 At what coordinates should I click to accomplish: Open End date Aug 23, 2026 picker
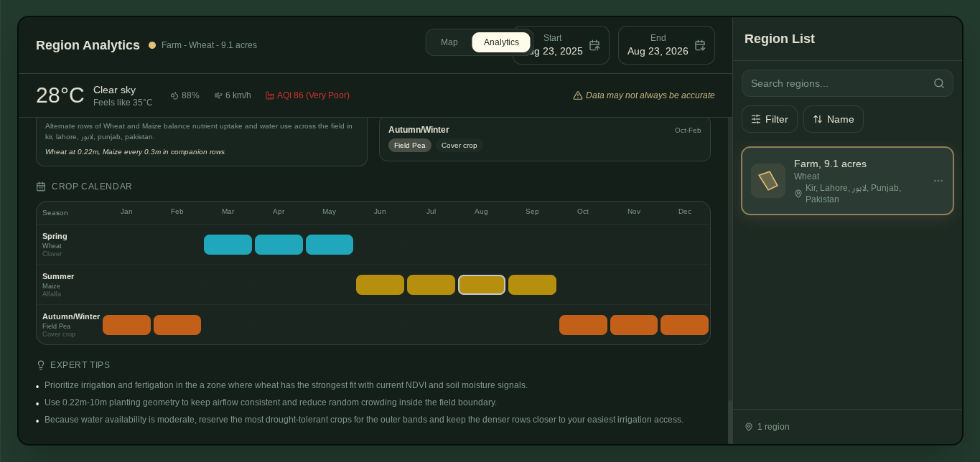click(666, 45)
